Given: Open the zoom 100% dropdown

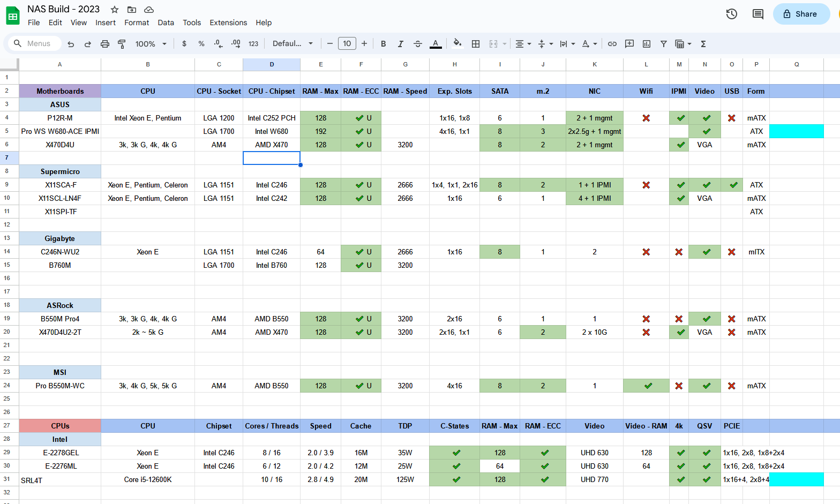Looking at the screenshot, I should 151,44.
